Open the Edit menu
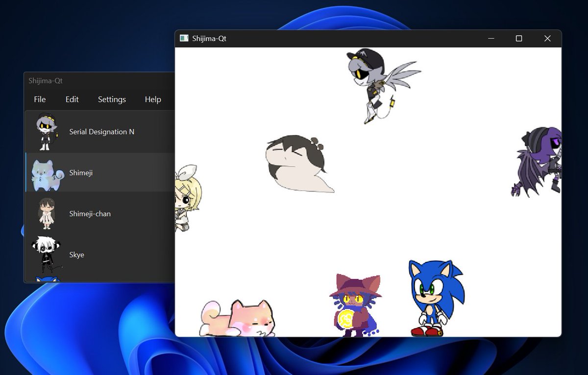The width and height of the screenshot is (588, 375). [72, 99]
